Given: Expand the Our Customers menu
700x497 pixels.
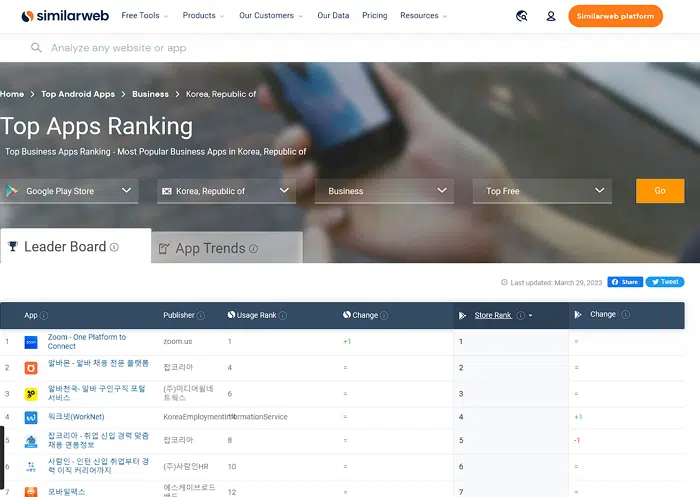Looking at the screenshot, I should [x=271, y=16].
